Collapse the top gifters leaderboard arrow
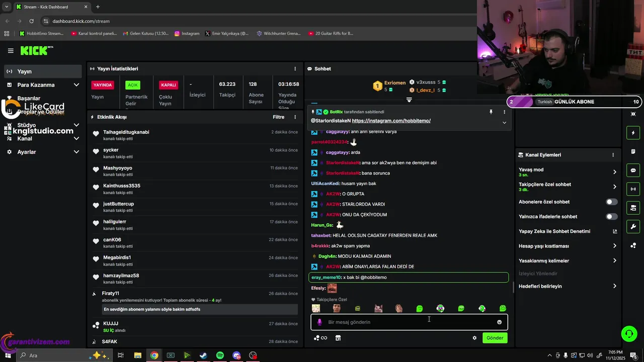 (x=409, y=100)
